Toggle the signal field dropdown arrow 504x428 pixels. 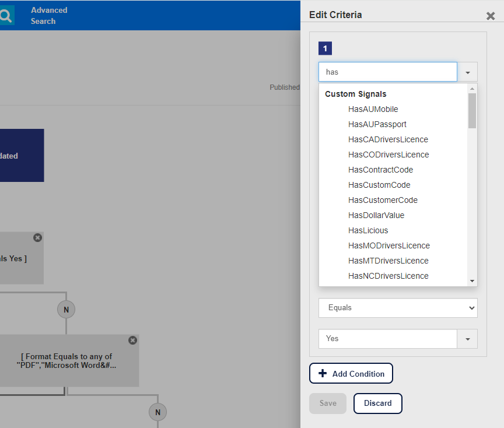(x=468, y=72)
